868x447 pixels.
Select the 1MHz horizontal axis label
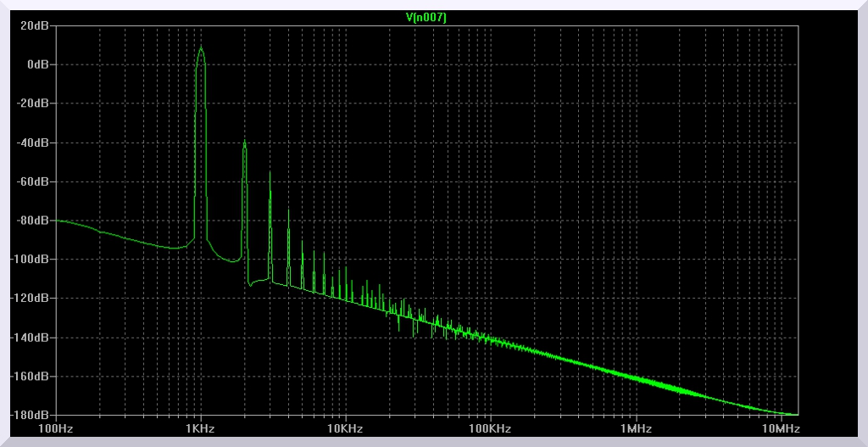[x=635, y=429]
